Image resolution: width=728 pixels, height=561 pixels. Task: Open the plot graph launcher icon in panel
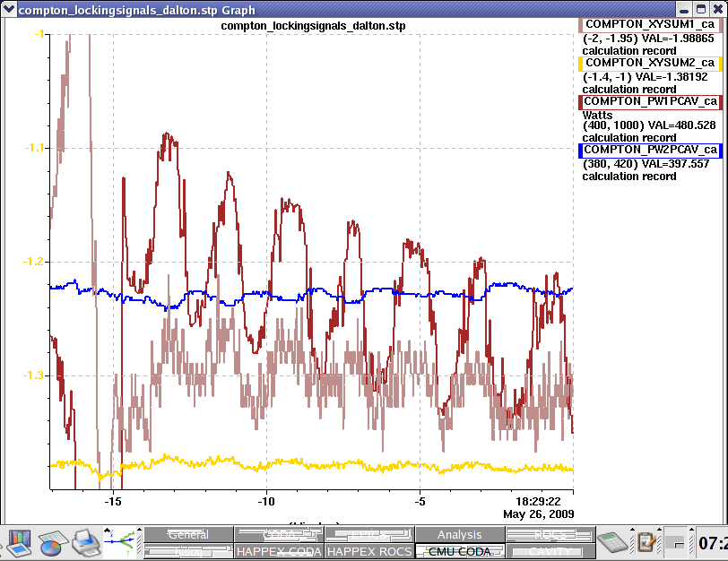tap(120, 543)
